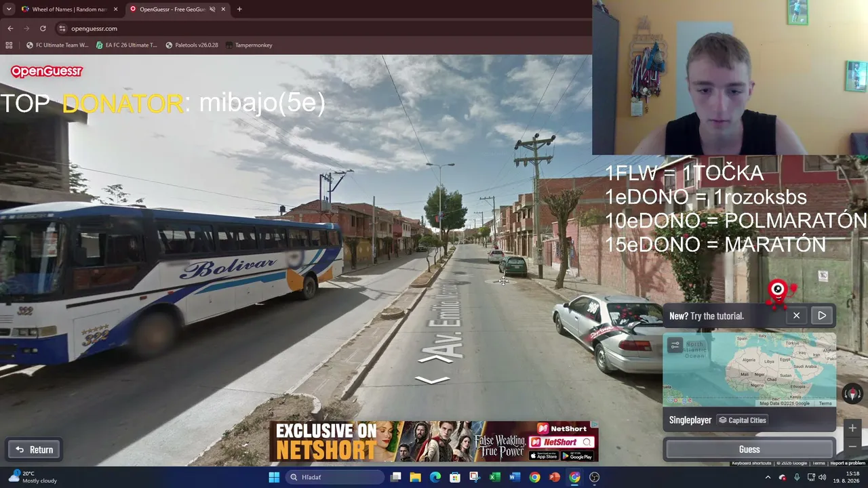Dismiss the tutorial prompt

click(x=796, y=316)
